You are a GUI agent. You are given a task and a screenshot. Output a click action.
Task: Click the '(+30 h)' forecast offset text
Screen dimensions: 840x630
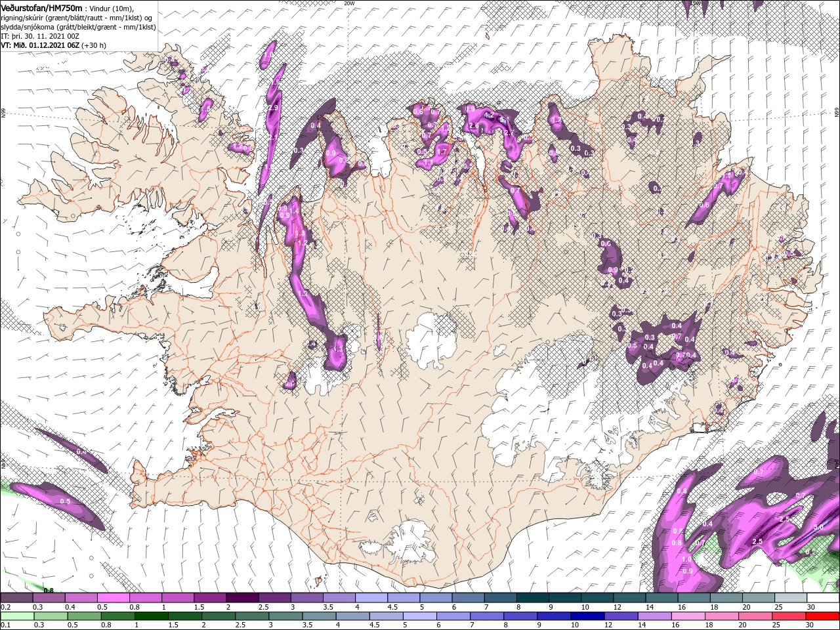(94, 45)
